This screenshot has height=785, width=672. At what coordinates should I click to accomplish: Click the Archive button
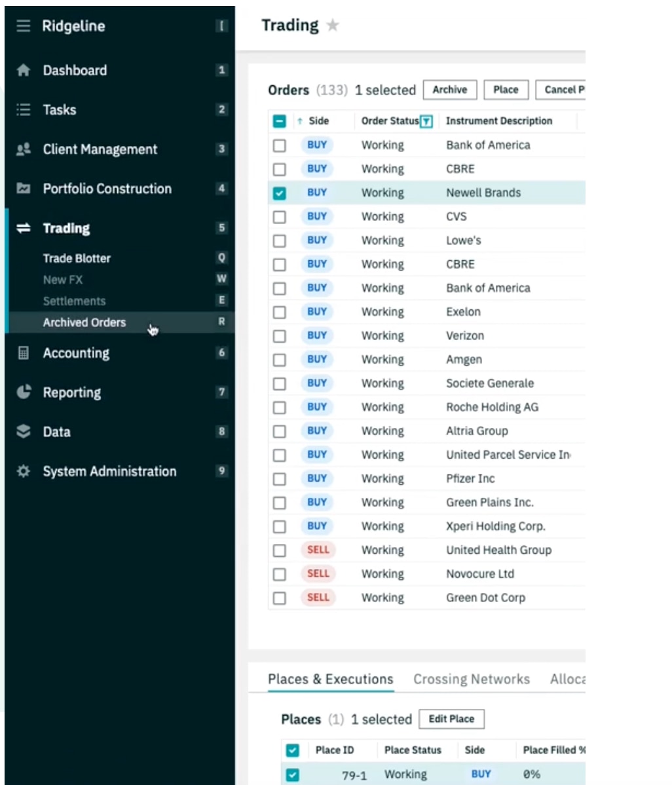(x=450, y=90)
